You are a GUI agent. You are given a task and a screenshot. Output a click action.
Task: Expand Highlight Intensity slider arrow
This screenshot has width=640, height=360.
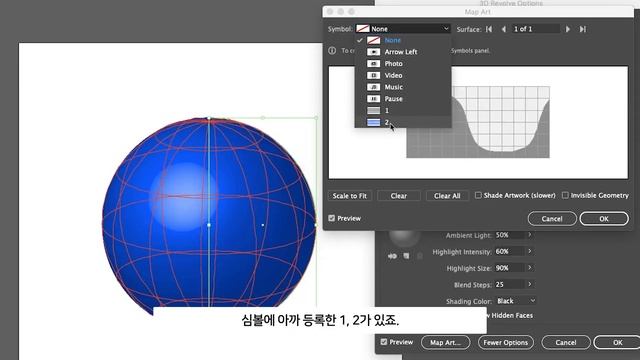click(530, 251)
